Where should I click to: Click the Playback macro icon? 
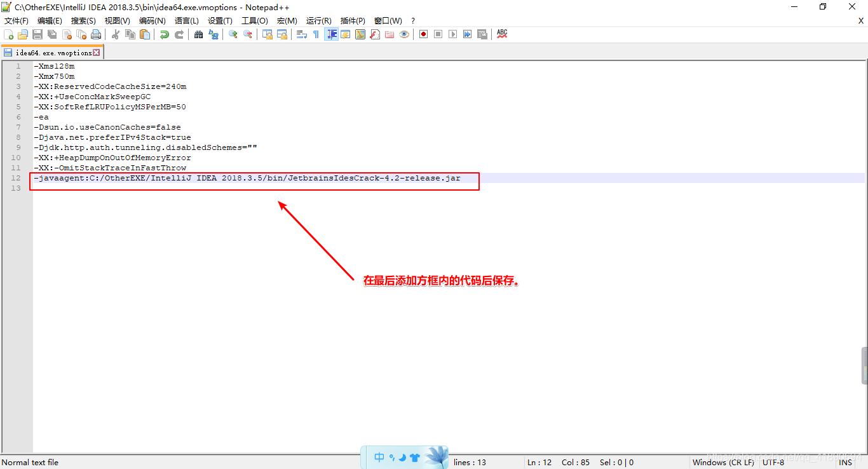coord(453,34)
